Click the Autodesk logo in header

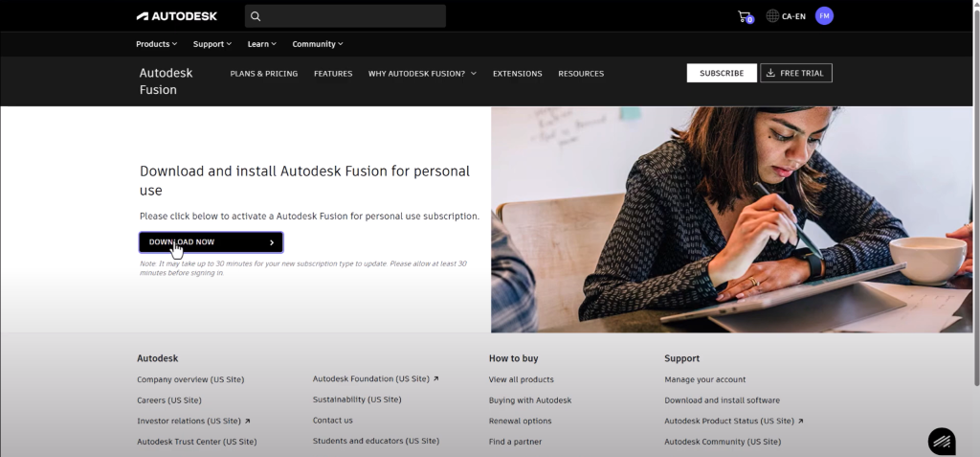176,16
